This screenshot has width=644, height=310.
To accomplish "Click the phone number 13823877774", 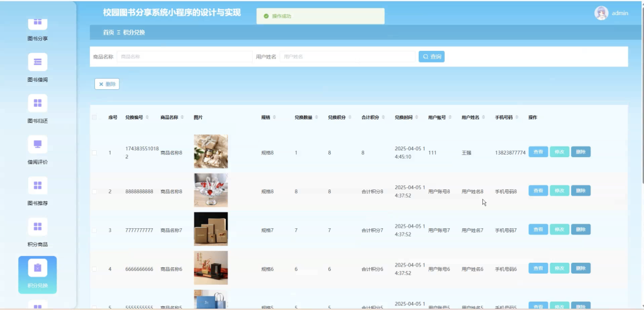I will pyautogui.click(x=510, y=153).
